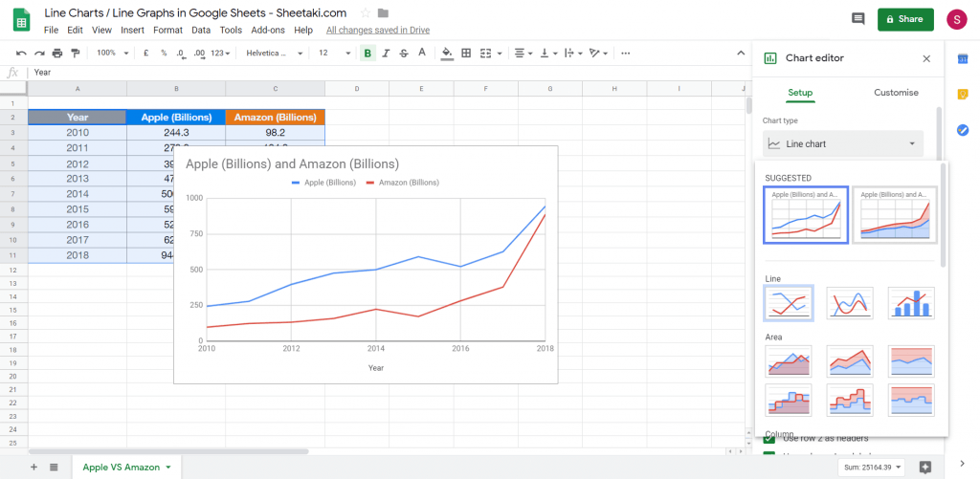This screenshot has height=479, width=980.
Task: Switch to the Customise tab
Action: 896,93
